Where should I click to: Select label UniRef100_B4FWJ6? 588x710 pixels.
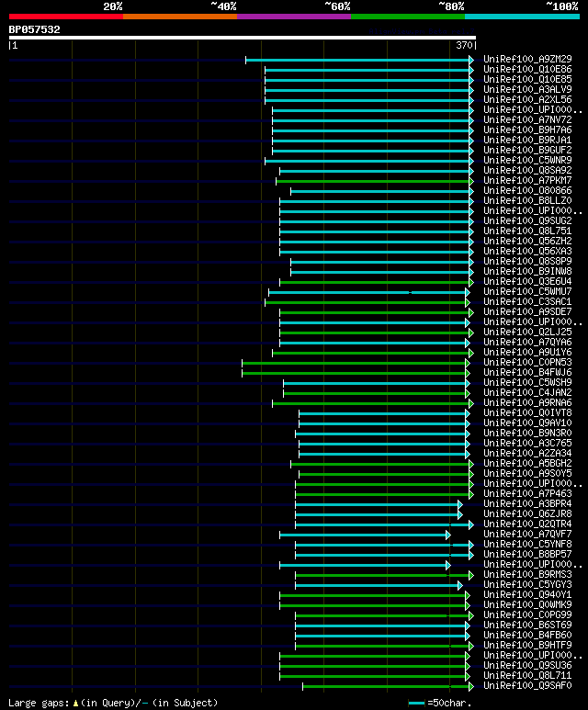coord(527,373)
